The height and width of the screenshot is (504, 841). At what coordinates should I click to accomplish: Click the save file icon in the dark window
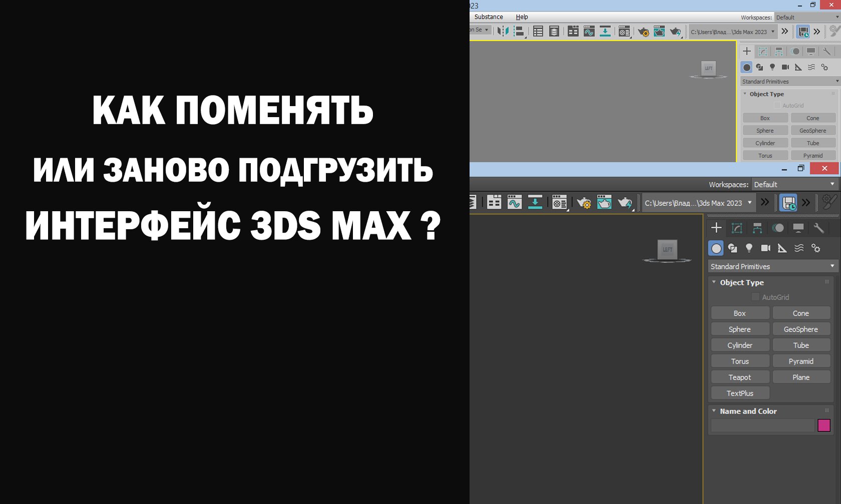click(x=788, y=203)
